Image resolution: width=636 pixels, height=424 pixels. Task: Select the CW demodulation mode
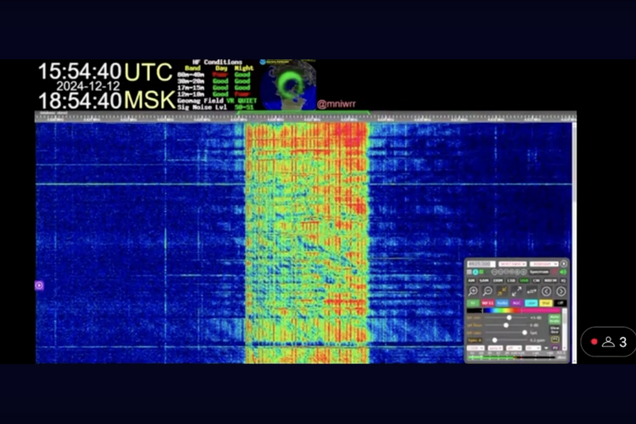coord(537,280)
